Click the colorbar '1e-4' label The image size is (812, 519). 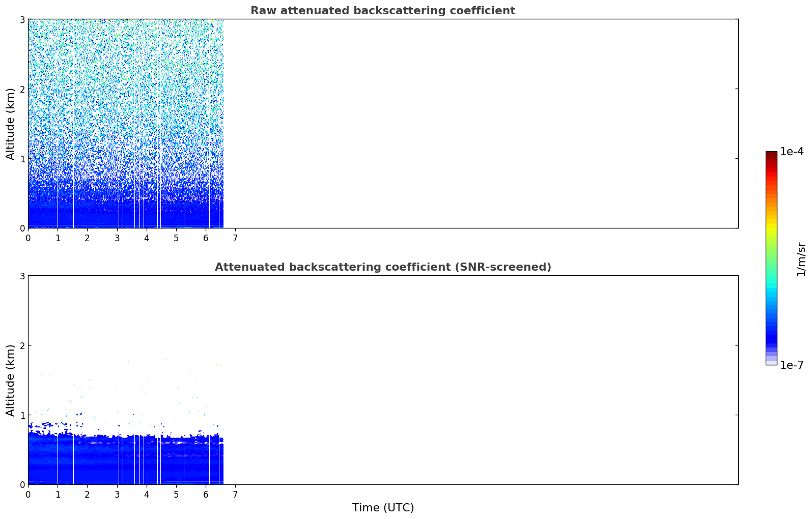point(792,152)
